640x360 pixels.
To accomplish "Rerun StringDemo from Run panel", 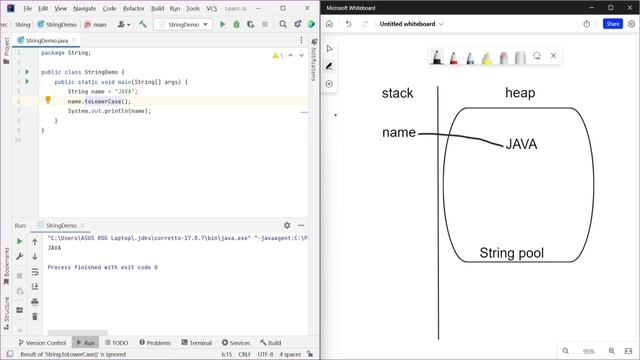I will tap(19, 241).
